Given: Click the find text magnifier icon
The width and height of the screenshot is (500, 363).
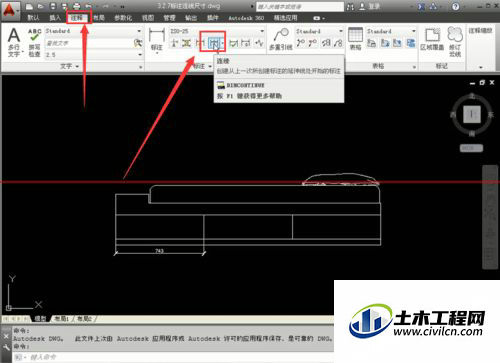Looking at the screenshot, I should [x=138, y=43].
